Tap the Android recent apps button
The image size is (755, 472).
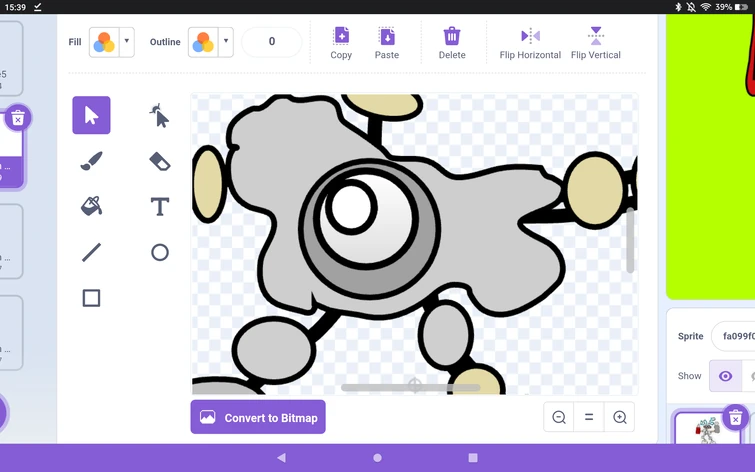pyautogui.click(x=473, y=458)
